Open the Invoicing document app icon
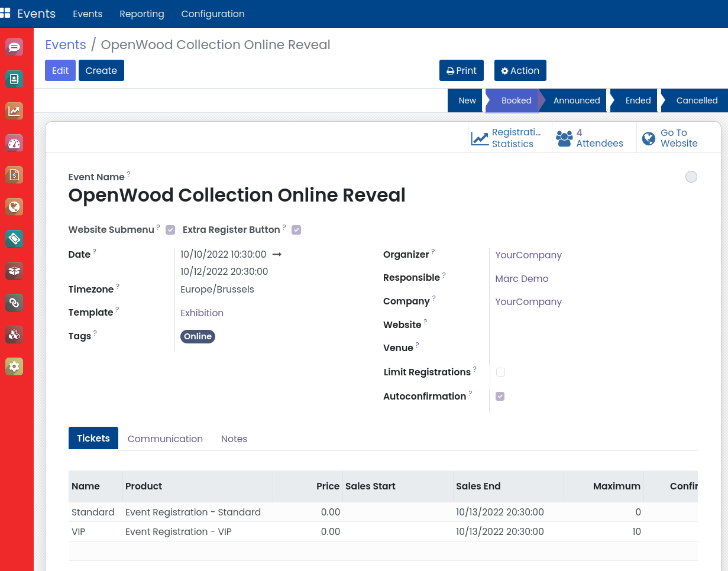The height and width of the screenshot is (571, 728). (14, 175)
